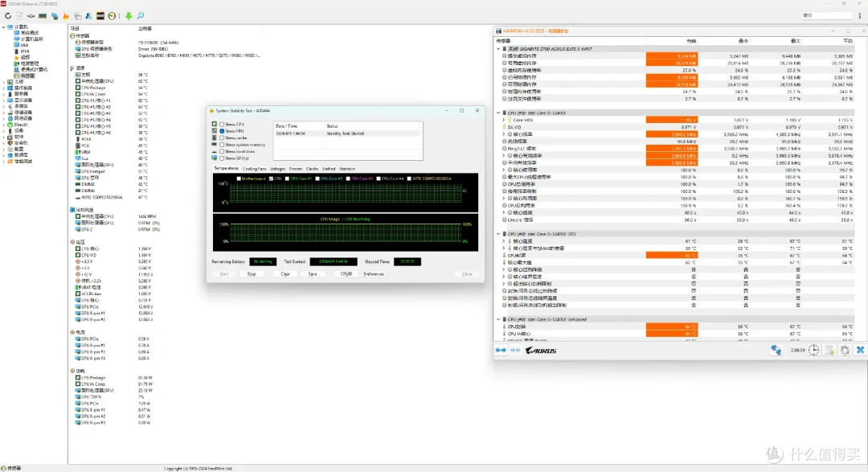Expand the Core VIDs row in HWiNFO
The height and width of the screenshot is (472, 868).
tap(505, 120)
